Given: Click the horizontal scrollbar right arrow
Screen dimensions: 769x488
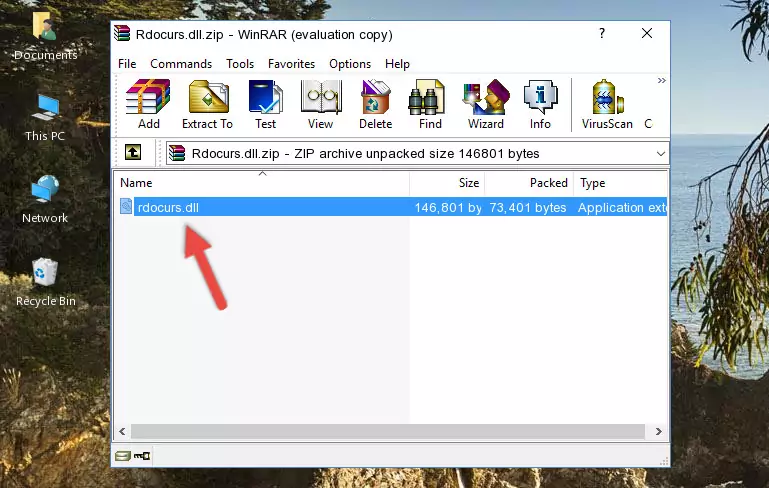Looking at the screenshot, I should pos(658,432).
